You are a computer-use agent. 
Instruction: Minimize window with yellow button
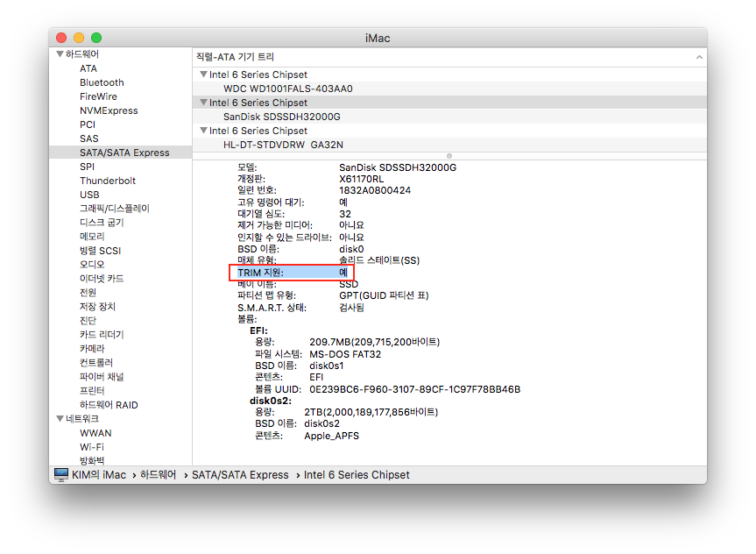79,38
